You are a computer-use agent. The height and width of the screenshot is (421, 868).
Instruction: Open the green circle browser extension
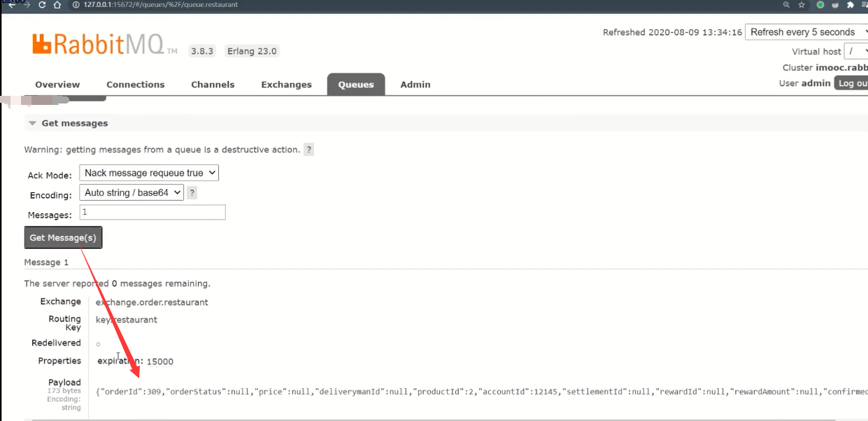[820, 5]
